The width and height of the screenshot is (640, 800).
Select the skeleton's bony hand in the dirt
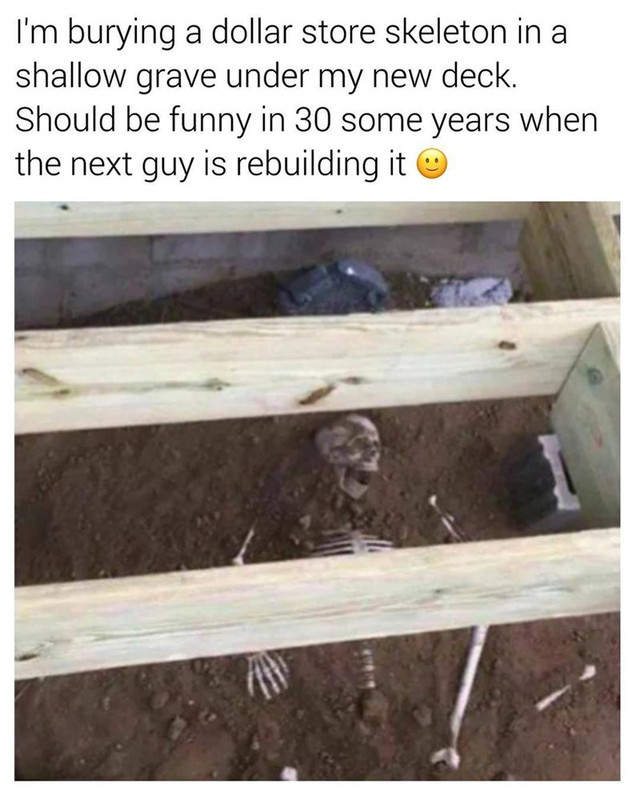tap(267, 672)
